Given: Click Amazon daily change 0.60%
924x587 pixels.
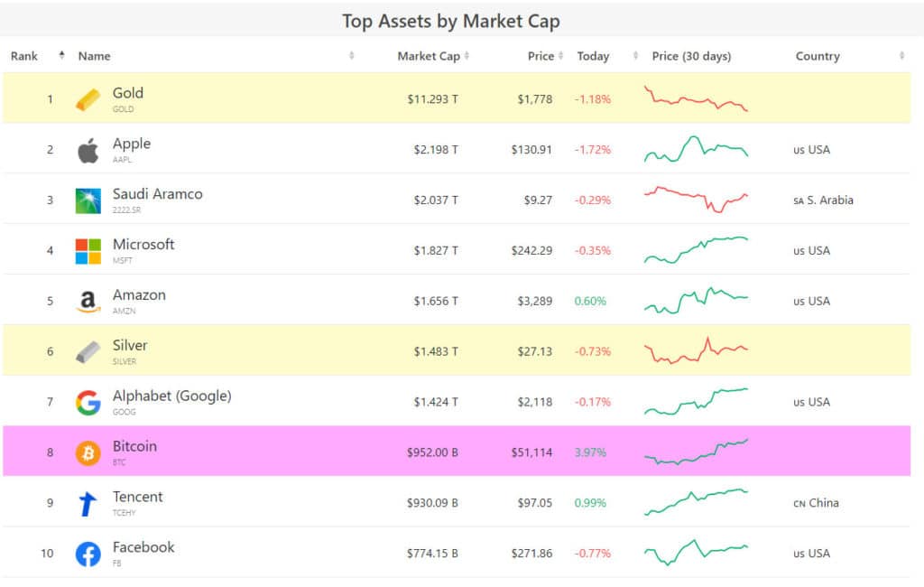Looking at the screenshot, I should click(590, 301).
